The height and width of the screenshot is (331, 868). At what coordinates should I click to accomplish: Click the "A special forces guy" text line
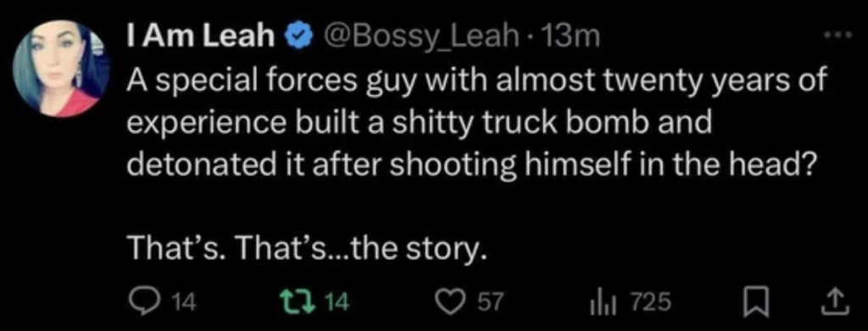pos(477,83)
